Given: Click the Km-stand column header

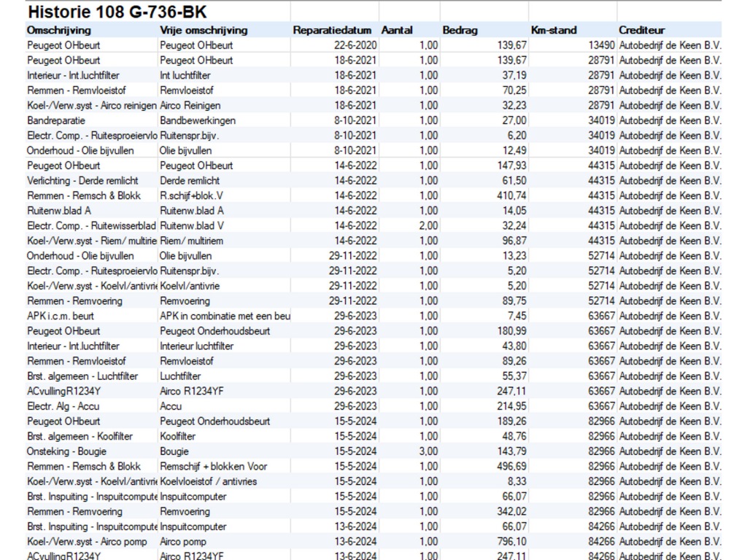Looking at the screenshot, I should coord(554,30).
